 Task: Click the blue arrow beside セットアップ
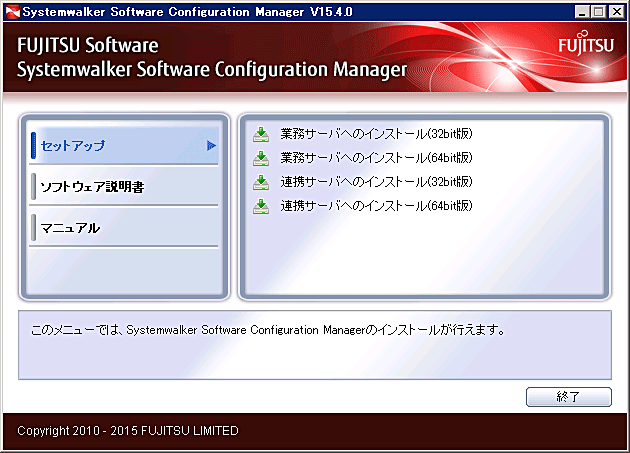211,146
